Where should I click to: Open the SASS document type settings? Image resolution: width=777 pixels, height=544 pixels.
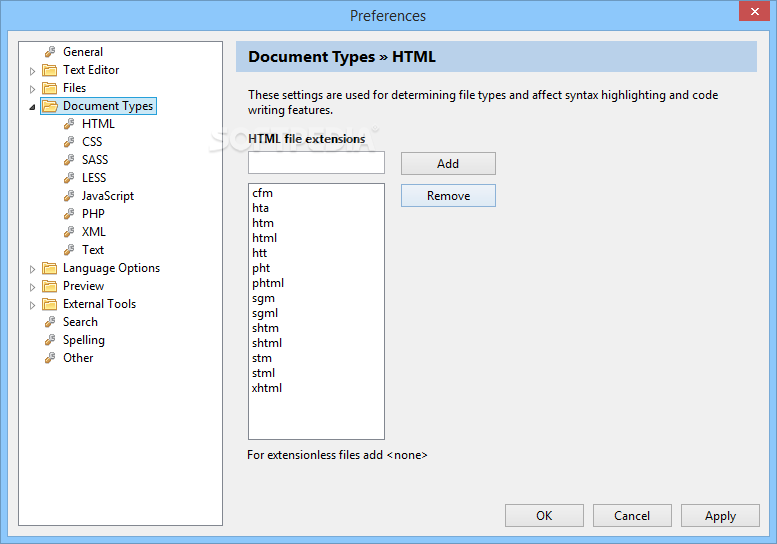coord(95,160)
